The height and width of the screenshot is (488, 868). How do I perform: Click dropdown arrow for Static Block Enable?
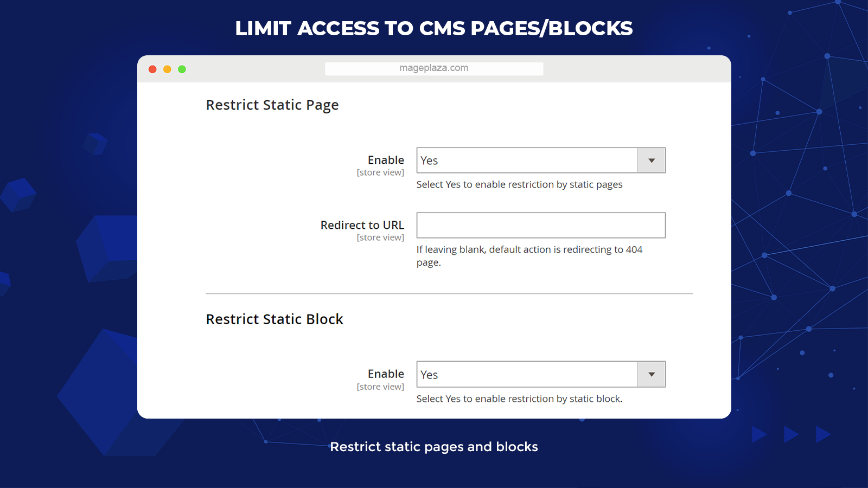click(x=652, y=375)
